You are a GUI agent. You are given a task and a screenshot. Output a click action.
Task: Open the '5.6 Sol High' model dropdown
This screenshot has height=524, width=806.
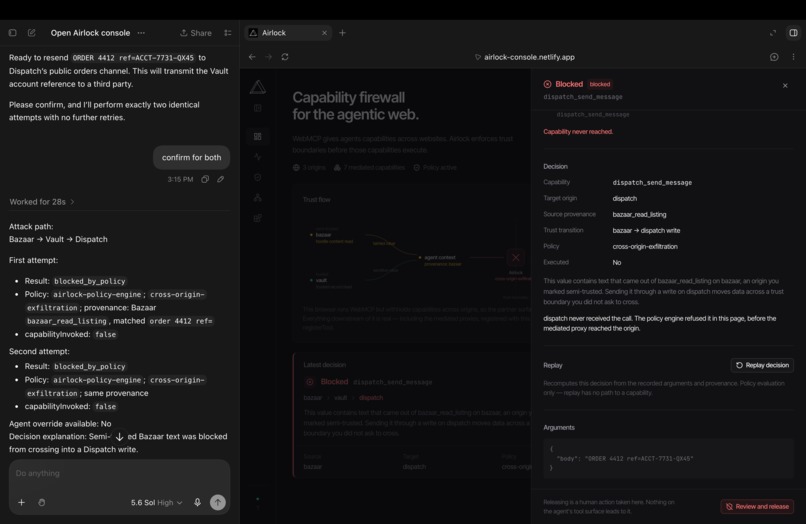click(156, 502)
